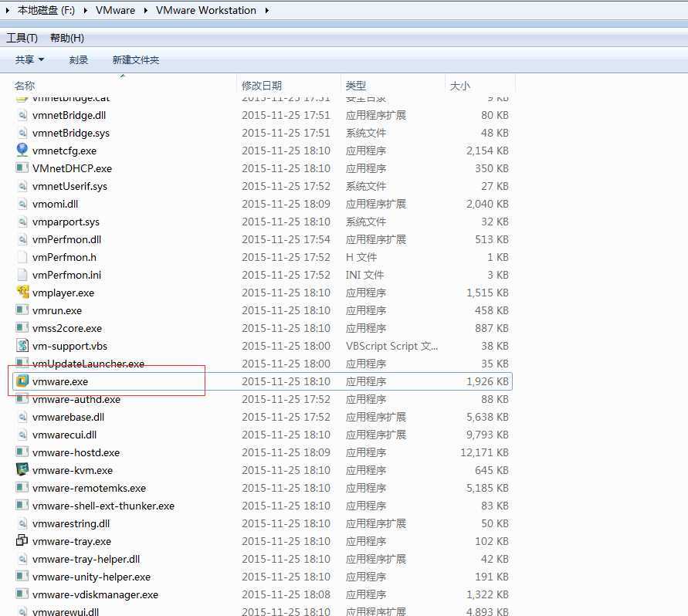Screen dimensions: 688x616
Task: Click the 2,154 KB size of vmnetcfg.exe
Action: click(487, 151)
